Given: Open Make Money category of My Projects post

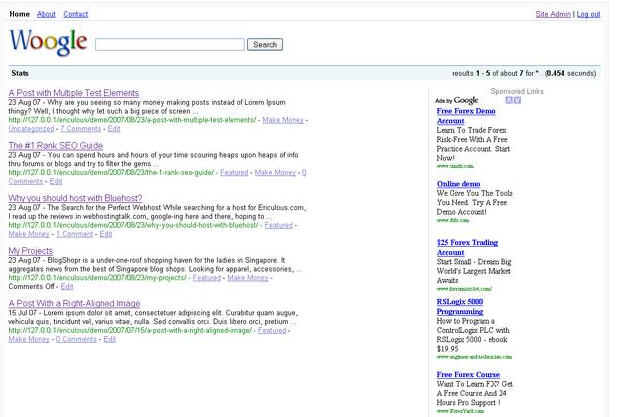Looking at the screenshot, I should (x=248, y=278).
